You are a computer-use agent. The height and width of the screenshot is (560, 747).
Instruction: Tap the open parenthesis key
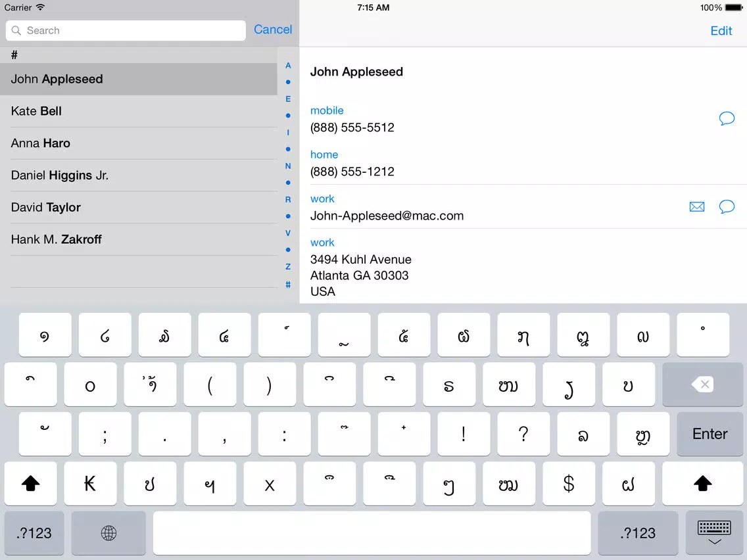[x=210, y=385]
